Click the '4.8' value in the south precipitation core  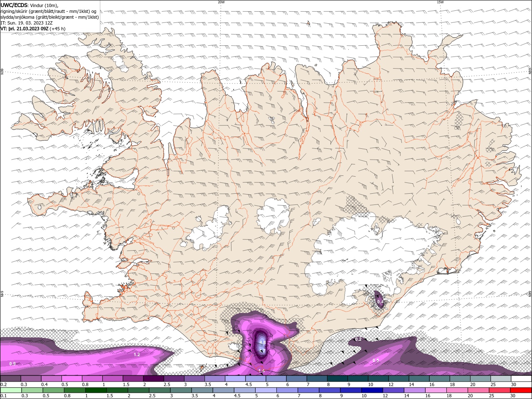[x=262, y=342]
